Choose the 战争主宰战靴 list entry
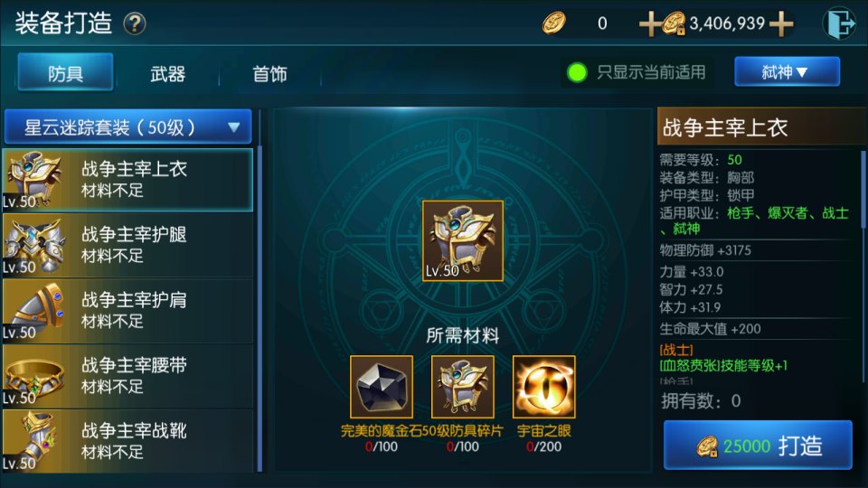868x488 pixels. click(x=127, y=441)
